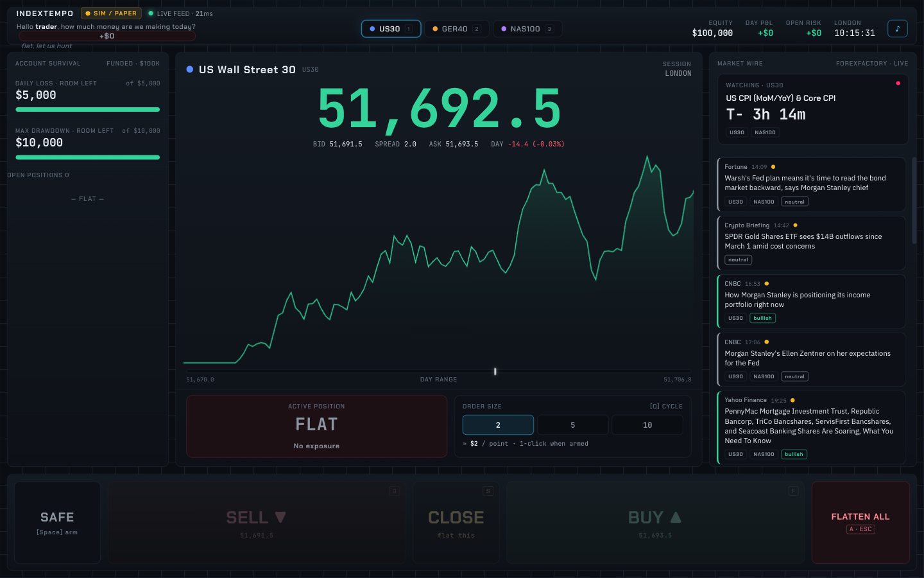924x578 pixels.
Task: Select order size 2
Action: 498,425
